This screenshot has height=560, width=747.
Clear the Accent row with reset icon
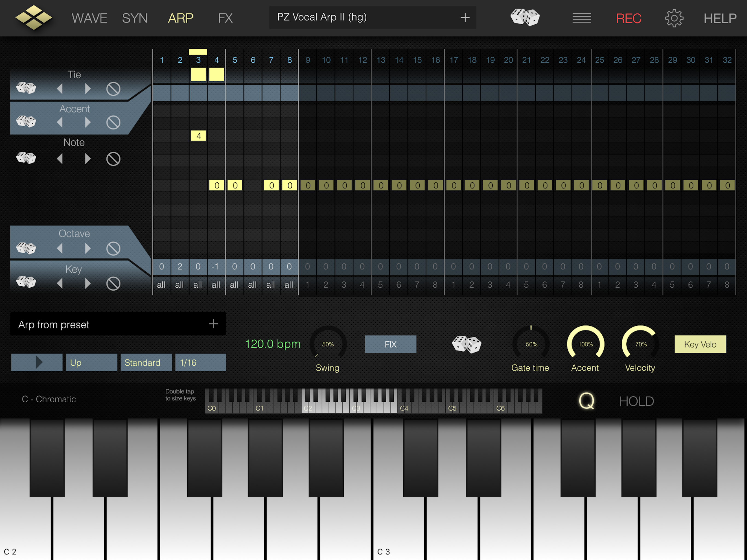pyautogui.click(x=113, y=122)
